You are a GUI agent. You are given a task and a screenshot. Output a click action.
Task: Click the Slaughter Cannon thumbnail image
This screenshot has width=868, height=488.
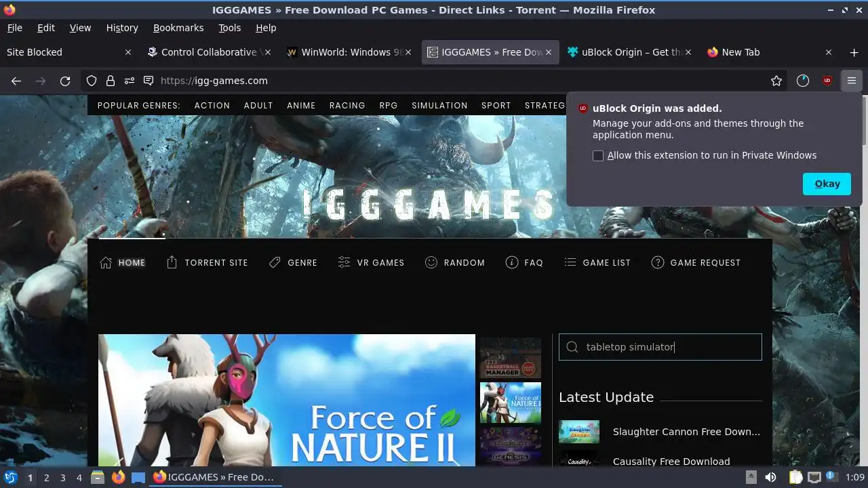point(579,432)
